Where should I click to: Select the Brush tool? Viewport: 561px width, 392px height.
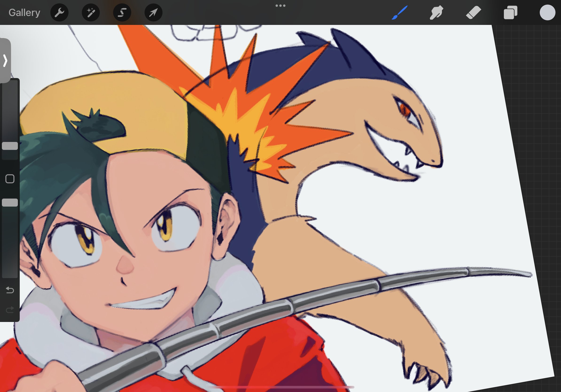pos(400,12)
